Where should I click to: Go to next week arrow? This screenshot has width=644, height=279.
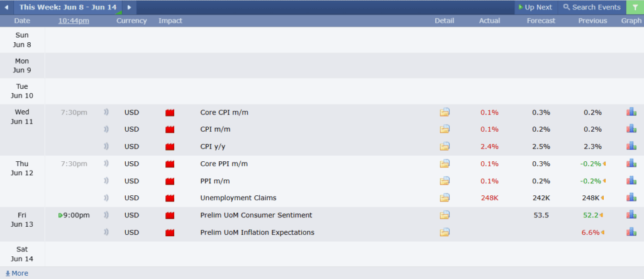pos(130,8)
